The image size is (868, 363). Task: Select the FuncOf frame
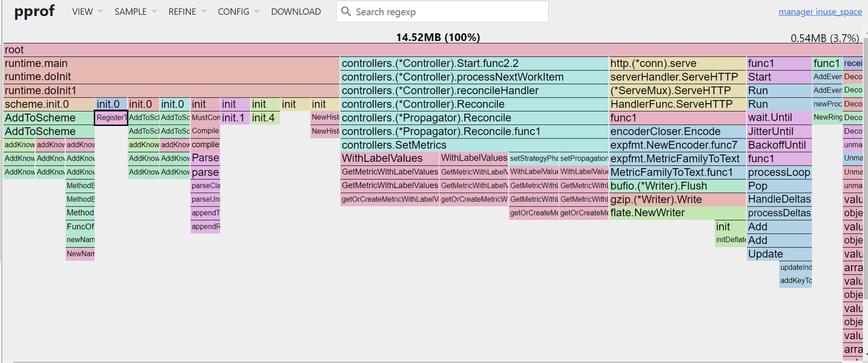pyautogui.click(x=80, y=226)
